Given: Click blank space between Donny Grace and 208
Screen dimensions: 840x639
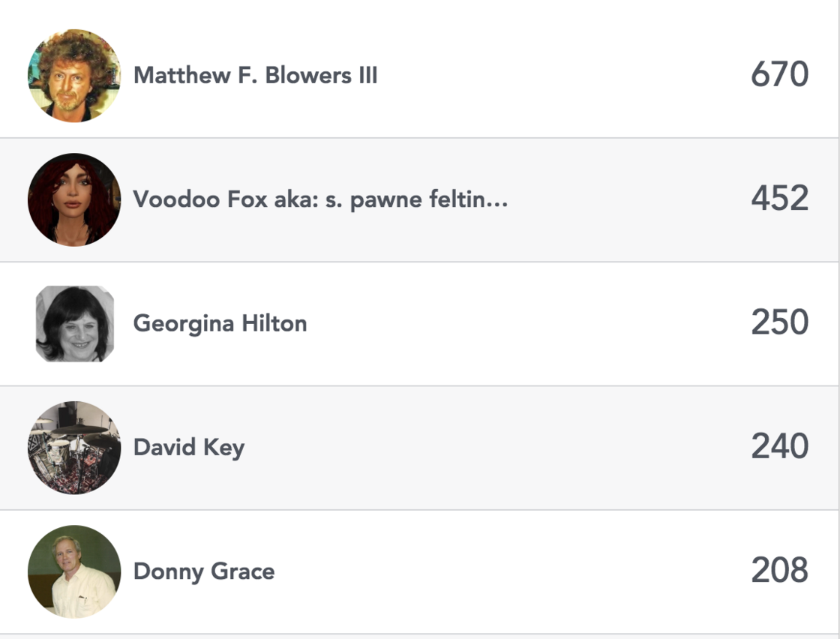Looking at the screenshot, I should (x=510, y=571).
